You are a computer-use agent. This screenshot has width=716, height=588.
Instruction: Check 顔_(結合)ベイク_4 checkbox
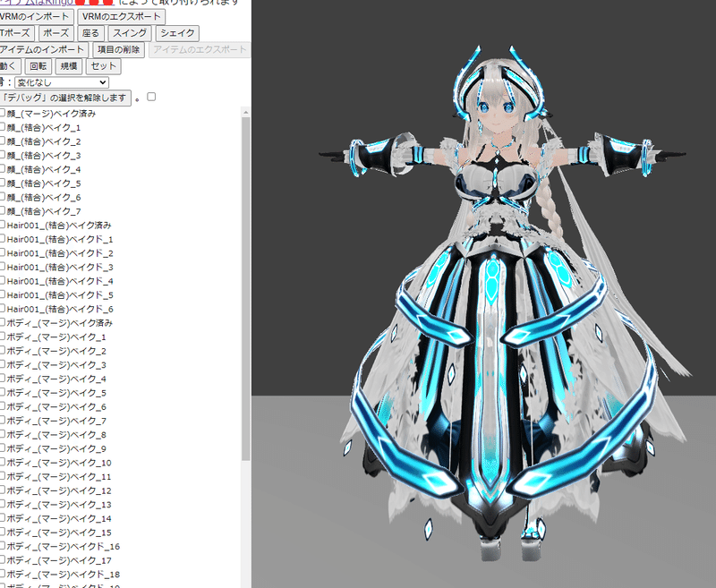pos(2,169)
